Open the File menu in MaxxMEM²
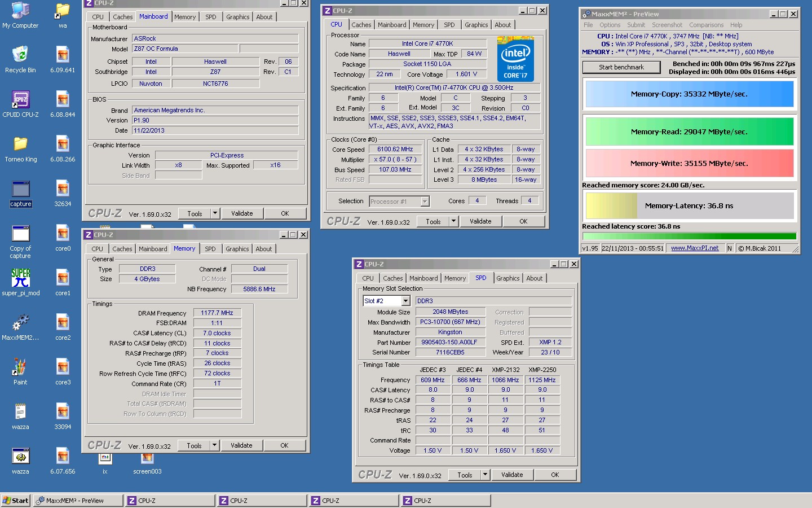 (x=588, y=25)
